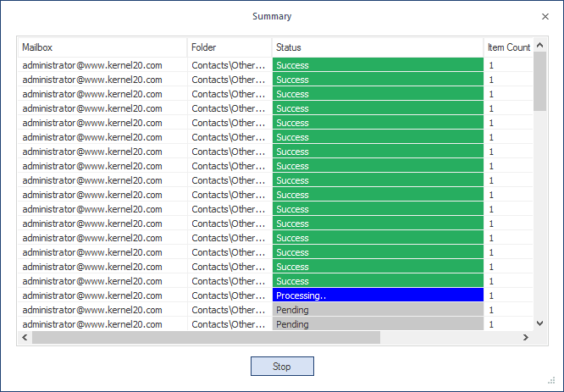Click the vertical scrollbar thumb
Screen dimensions: 564x392
tap(539, 81)
